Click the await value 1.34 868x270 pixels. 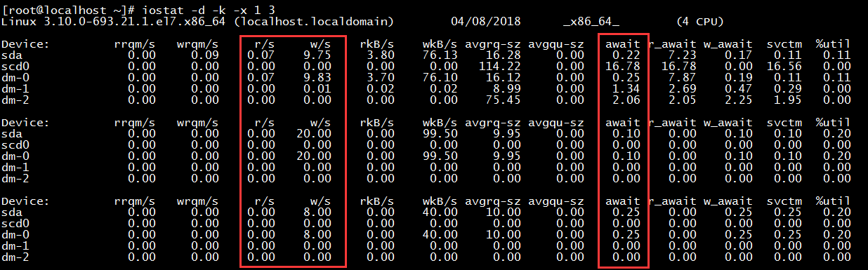(627, 88)
